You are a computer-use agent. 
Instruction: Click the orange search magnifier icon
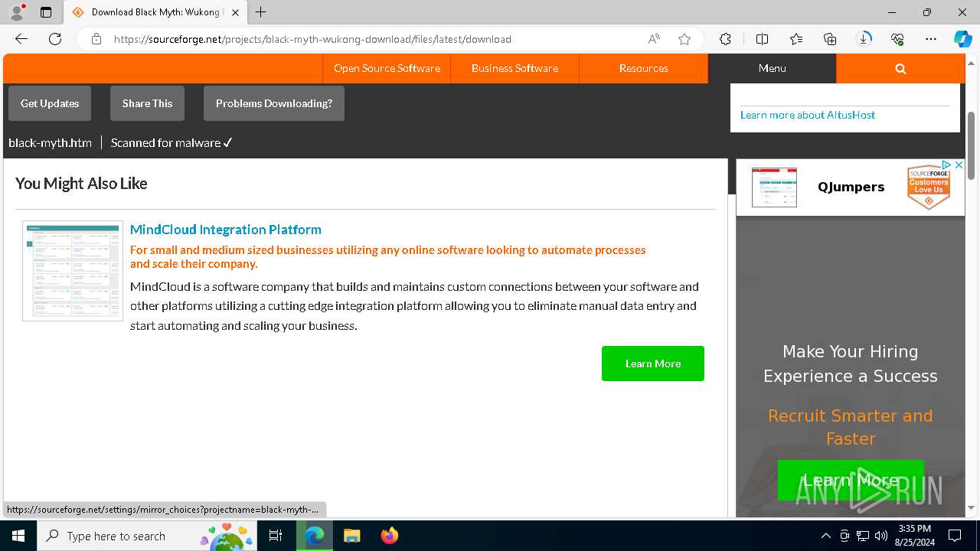click(x=900, y=68)
